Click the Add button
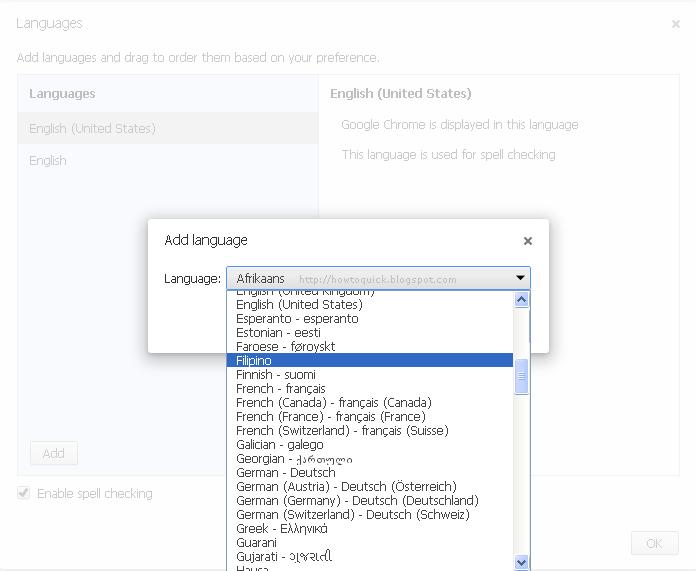This screenshot has height=571, width=696. pyautogui.click(x=53, y=453)
